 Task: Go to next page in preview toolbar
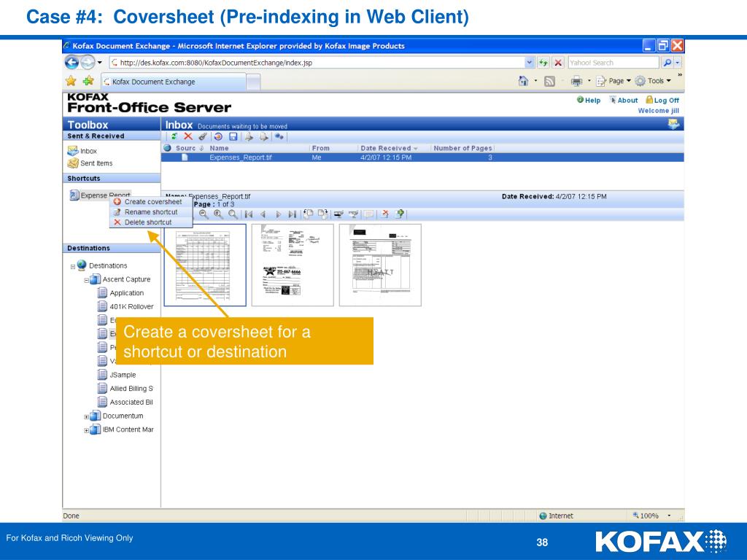(x=278, y=214)
